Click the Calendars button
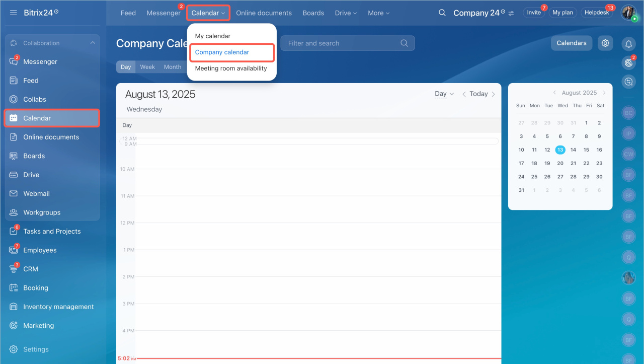 (572, 43)
